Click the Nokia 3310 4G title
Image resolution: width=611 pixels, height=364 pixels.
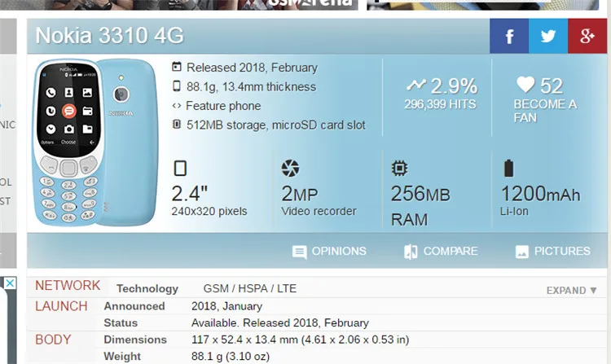point(109,36)
